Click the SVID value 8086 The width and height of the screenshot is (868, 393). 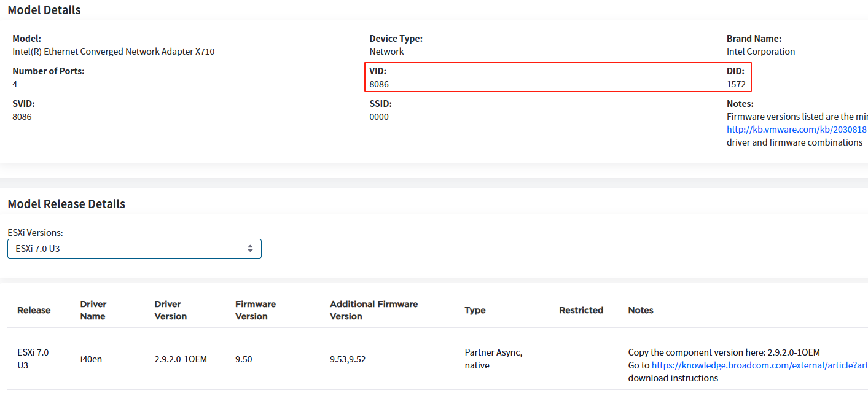click(22, 117)
